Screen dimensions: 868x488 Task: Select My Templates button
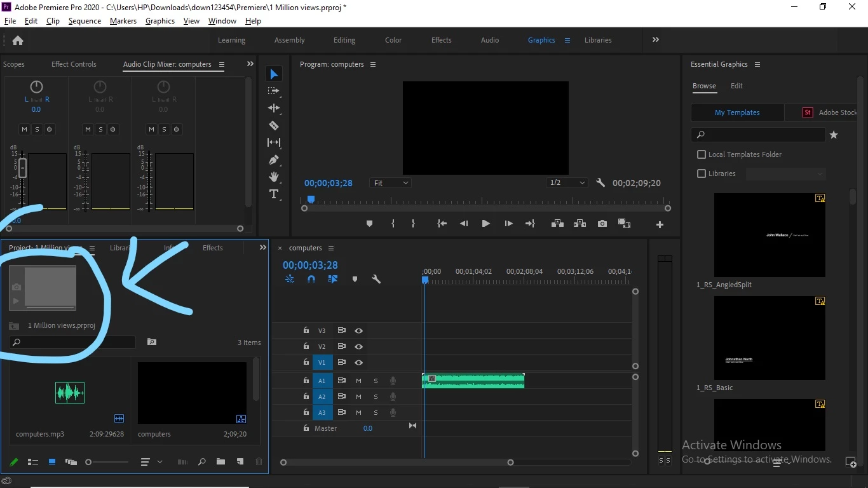pyautogui.click(x=737, y=112)
